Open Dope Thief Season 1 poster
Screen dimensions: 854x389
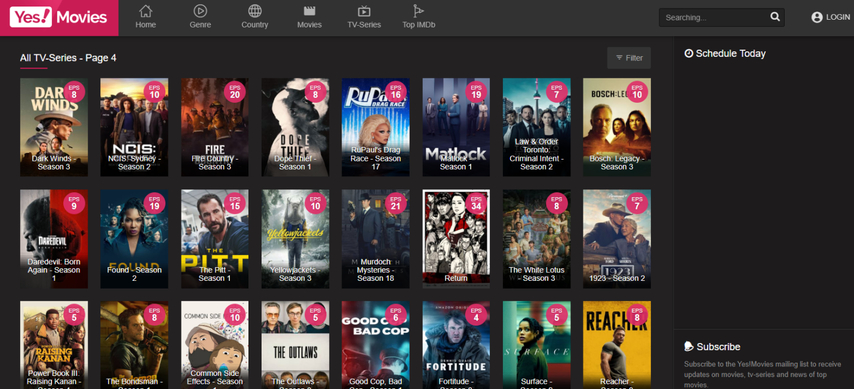pos(295,127)
